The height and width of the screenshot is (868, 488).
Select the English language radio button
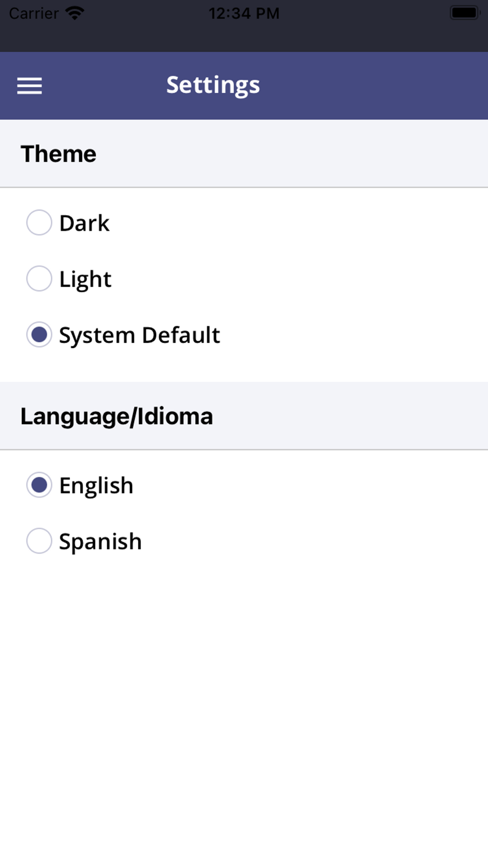click(39, 485)
